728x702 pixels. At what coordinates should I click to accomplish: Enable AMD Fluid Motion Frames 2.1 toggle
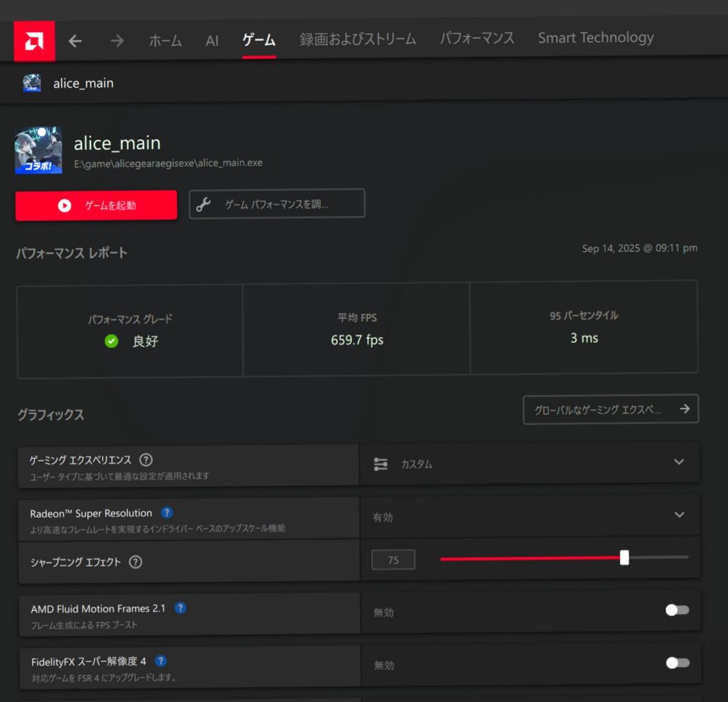(x=677, y=610)
